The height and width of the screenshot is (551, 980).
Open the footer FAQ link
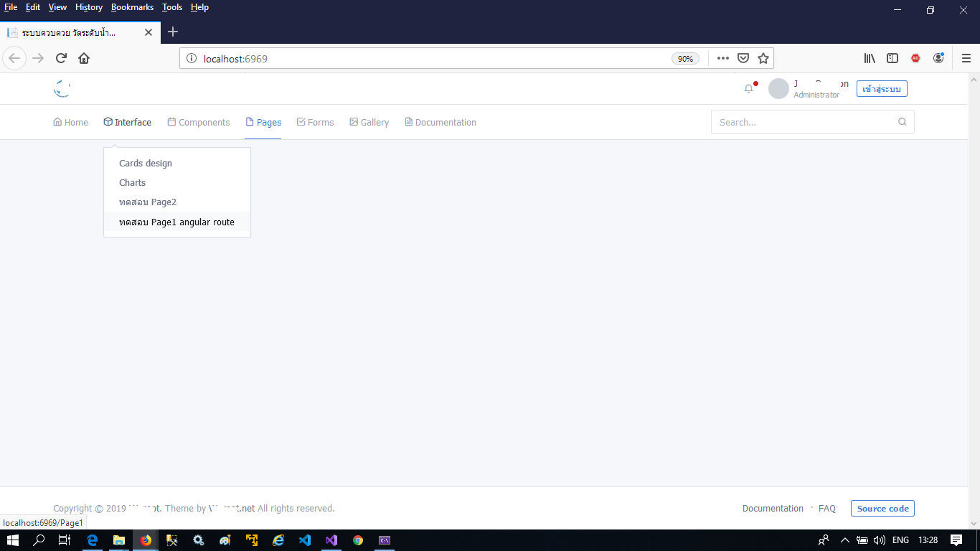pos(827,508)
